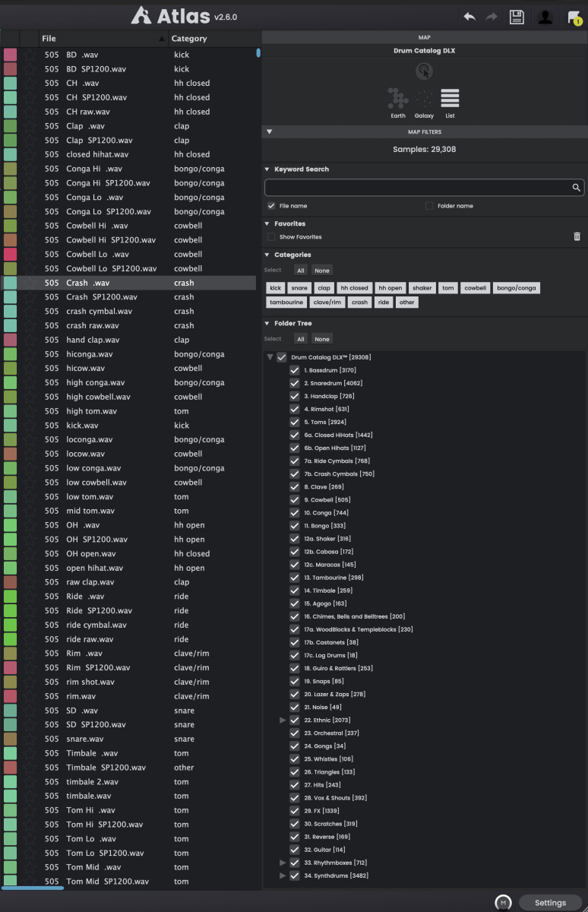Select None in Categories
Screen dimensions: 588x912
322,270
